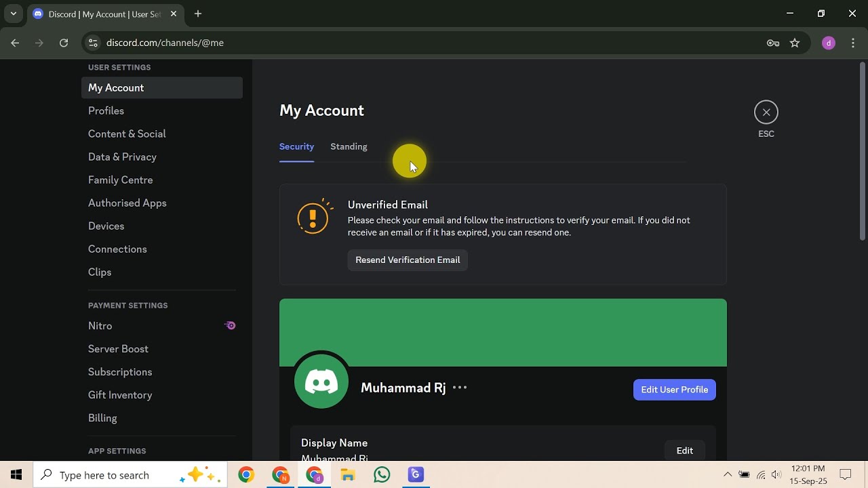Open the Windows Start menu
868x488 pixels.
(x=16, y=475)
